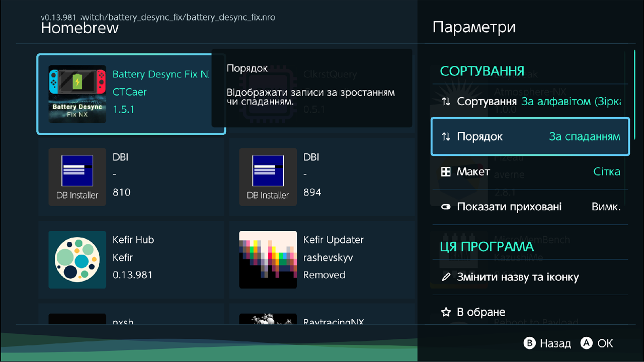
Task: Open the Battery Desync Fix NX icon
Action: 77,94
